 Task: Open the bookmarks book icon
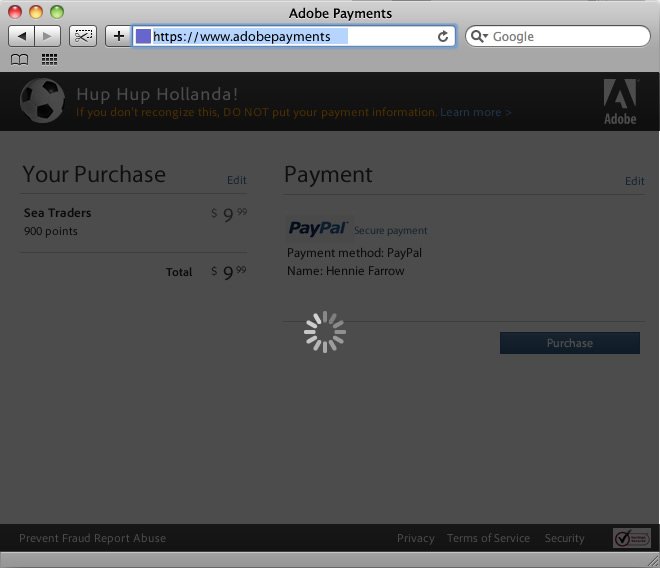[x=19, y=60]
